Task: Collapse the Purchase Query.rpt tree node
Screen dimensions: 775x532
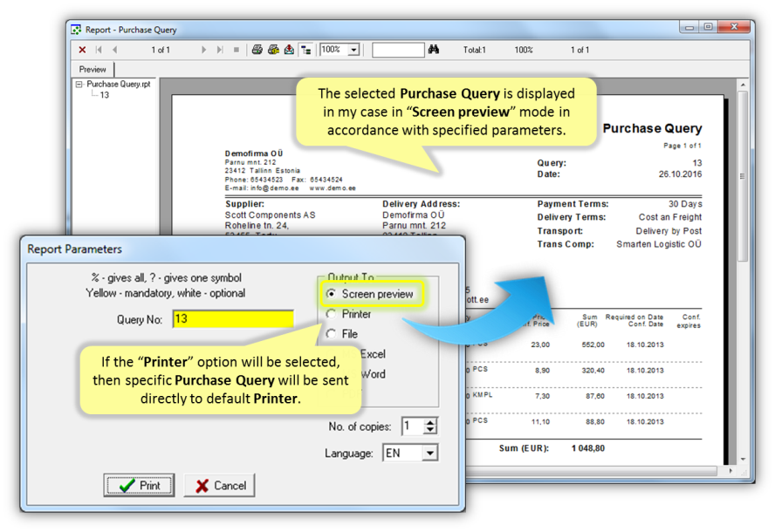Action: click(x=79, y=85)
